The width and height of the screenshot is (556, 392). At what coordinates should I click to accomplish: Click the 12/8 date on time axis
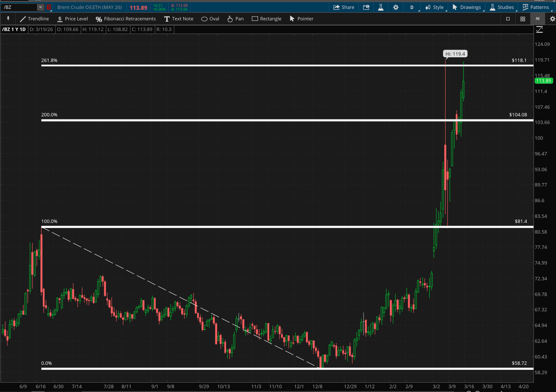318,386
